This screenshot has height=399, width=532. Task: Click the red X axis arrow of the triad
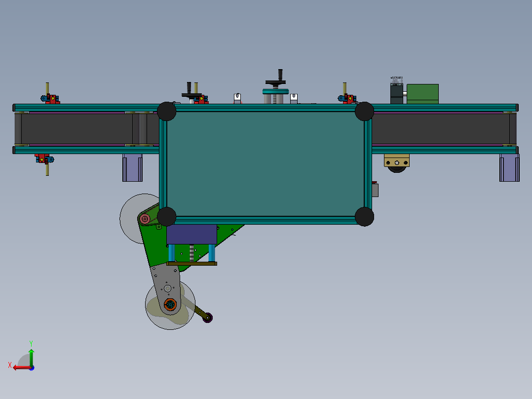pyautogui.click(x=19, y=367)
